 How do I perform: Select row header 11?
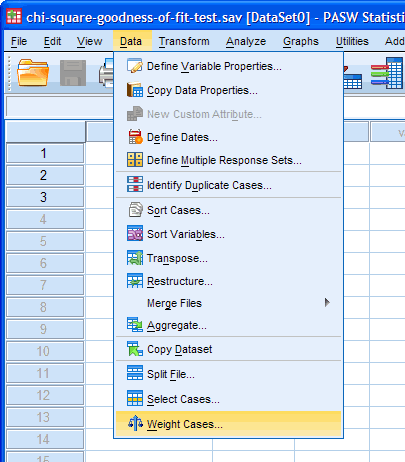coord(45,373)
